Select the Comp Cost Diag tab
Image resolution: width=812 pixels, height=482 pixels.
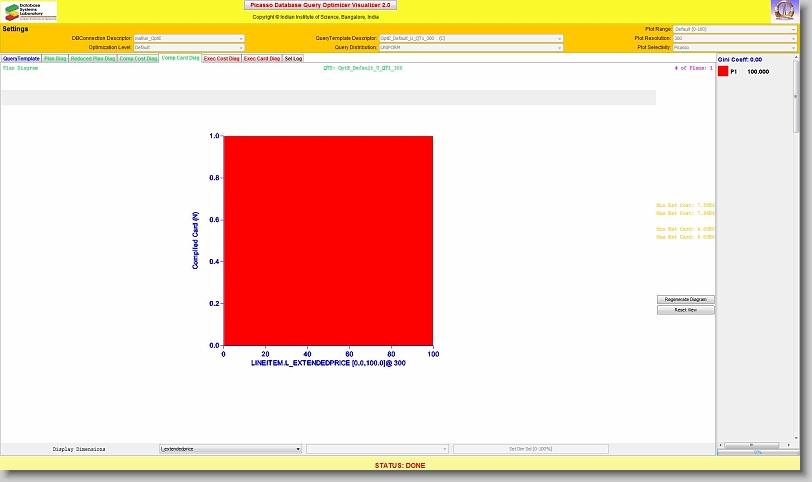pyautogui.click(x=138, y=58)
